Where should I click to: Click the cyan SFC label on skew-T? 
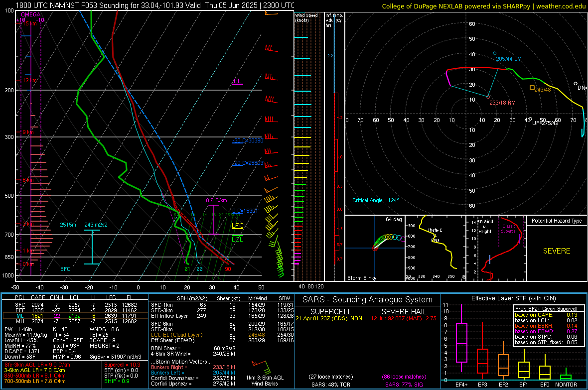coord(65,269)
